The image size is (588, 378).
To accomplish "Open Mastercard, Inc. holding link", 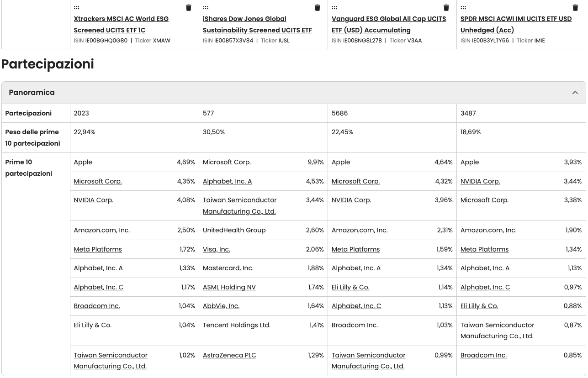I will (228, 268).
